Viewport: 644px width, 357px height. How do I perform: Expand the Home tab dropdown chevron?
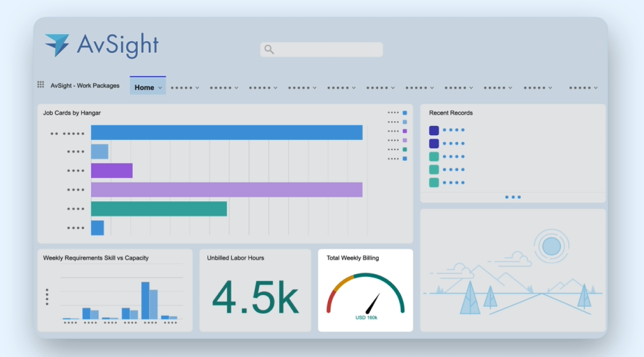point(160,88)
